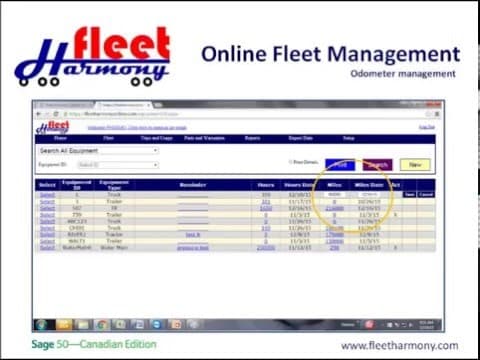480x360 pixels.
Task: Open the Home menu item
Action: tap(60, 138)
